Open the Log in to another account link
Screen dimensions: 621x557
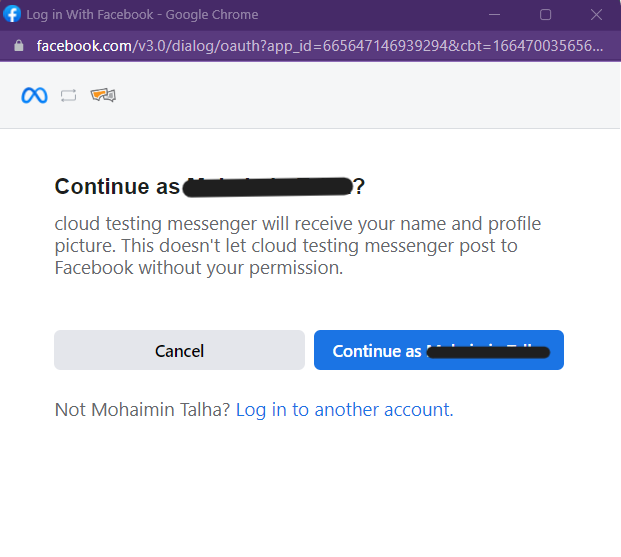[345, 410]
